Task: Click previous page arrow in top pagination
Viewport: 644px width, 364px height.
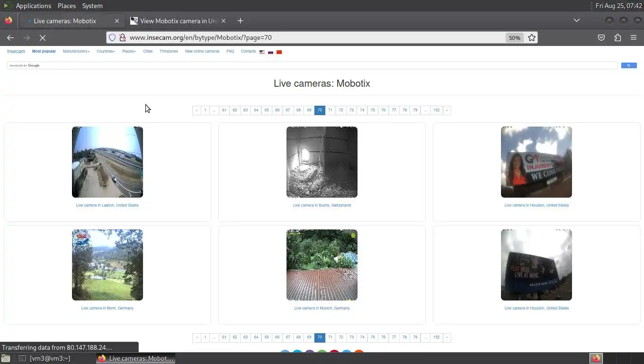Action: pyautogui.click(x=197, y=110)
